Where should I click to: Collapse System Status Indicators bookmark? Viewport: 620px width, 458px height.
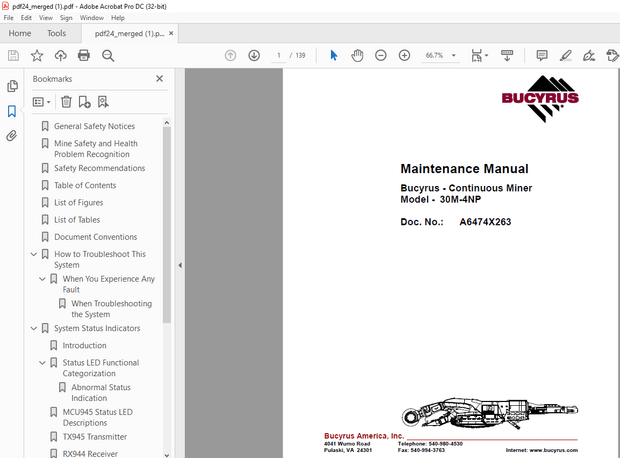coord(34,328)
